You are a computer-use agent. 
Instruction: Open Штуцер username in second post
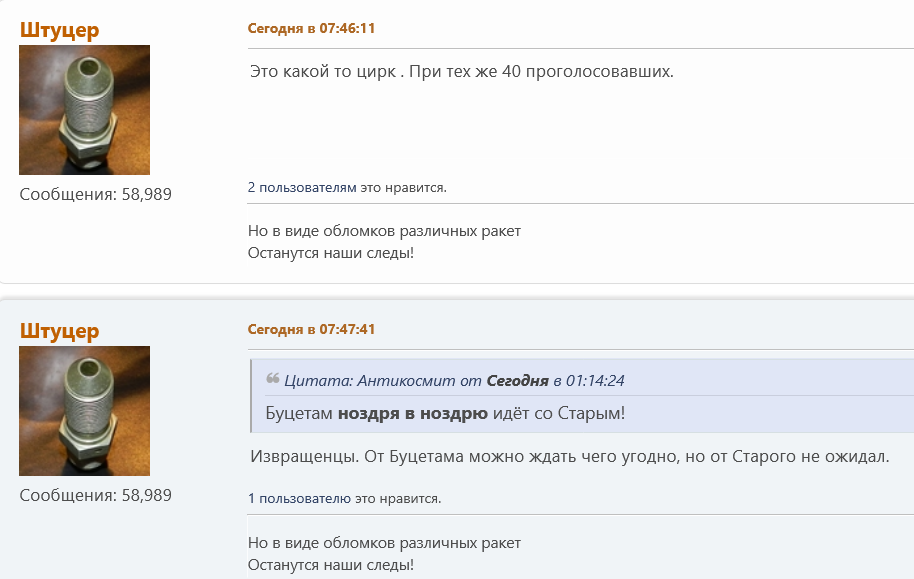pyautogui.click(x=59, y=331)
